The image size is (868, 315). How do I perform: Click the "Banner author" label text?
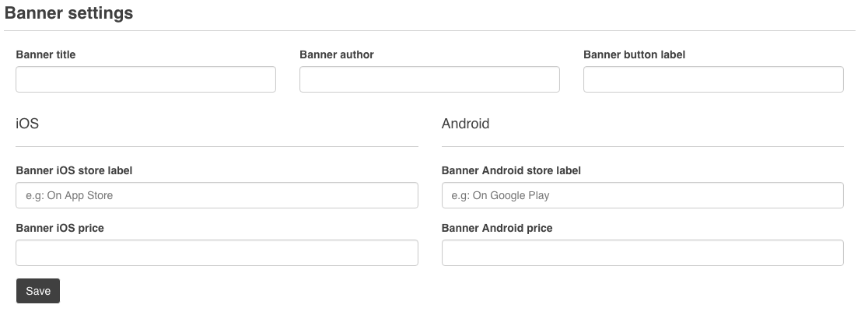pyautogui.click(x=337, y=54)
